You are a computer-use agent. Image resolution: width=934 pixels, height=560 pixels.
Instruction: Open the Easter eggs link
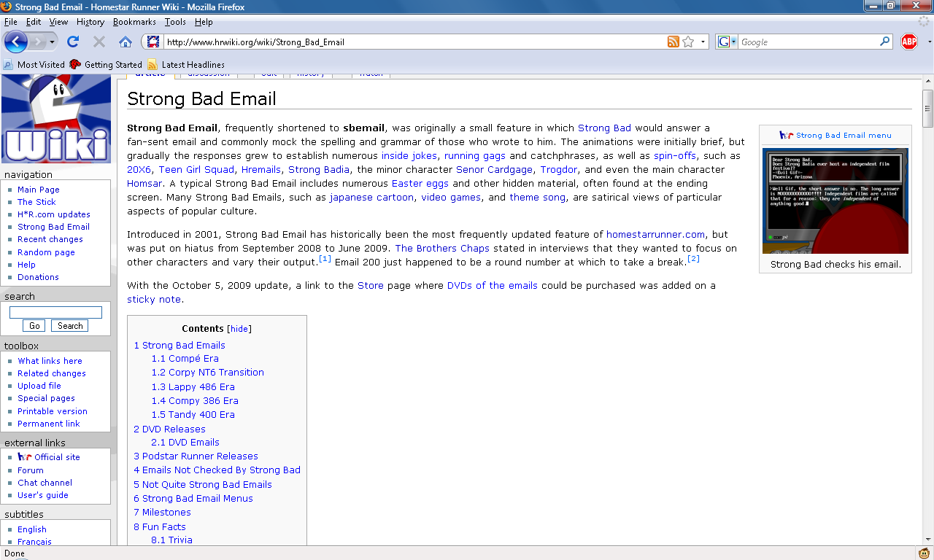(420, 183)
